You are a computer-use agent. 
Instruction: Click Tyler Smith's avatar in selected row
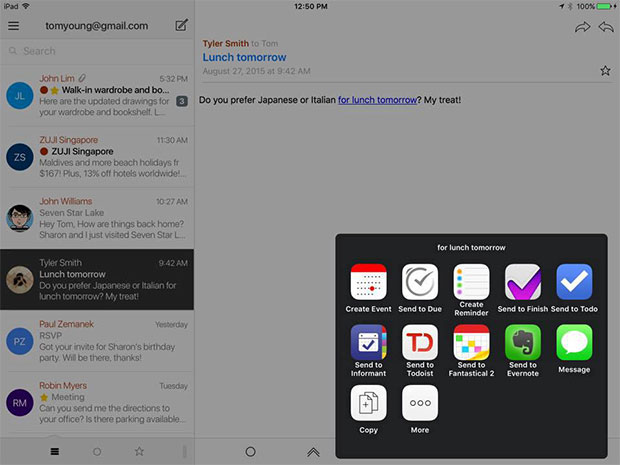[19, 280]
